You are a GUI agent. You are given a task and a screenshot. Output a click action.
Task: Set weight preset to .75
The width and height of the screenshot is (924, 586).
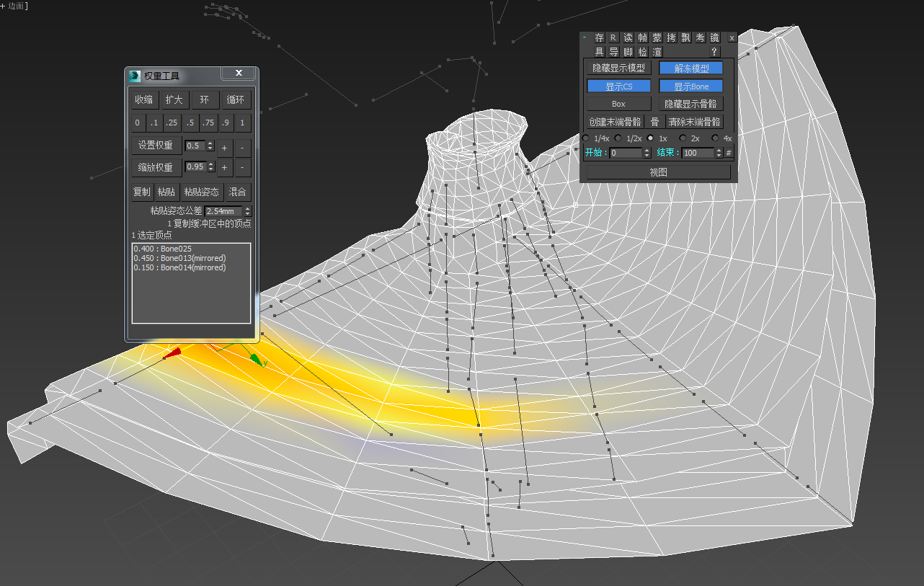[208, 123]
